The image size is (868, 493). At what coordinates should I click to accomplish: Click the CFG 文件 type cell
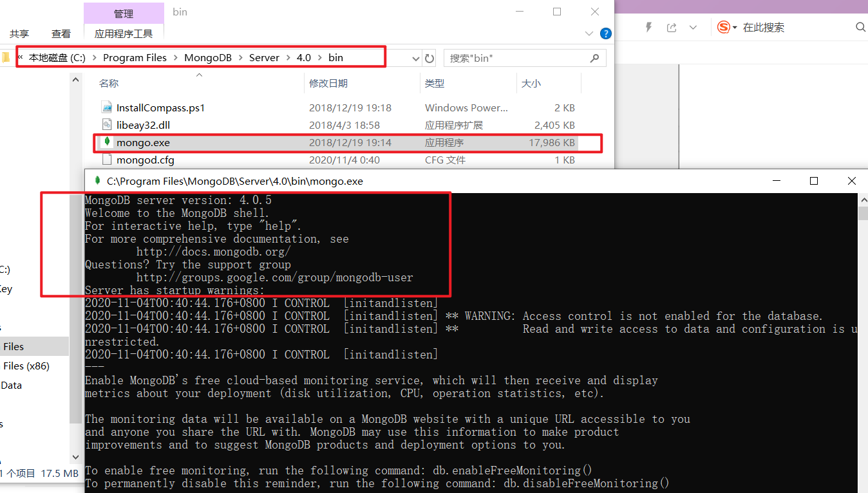pyautogui.click(x=445, y=160)
